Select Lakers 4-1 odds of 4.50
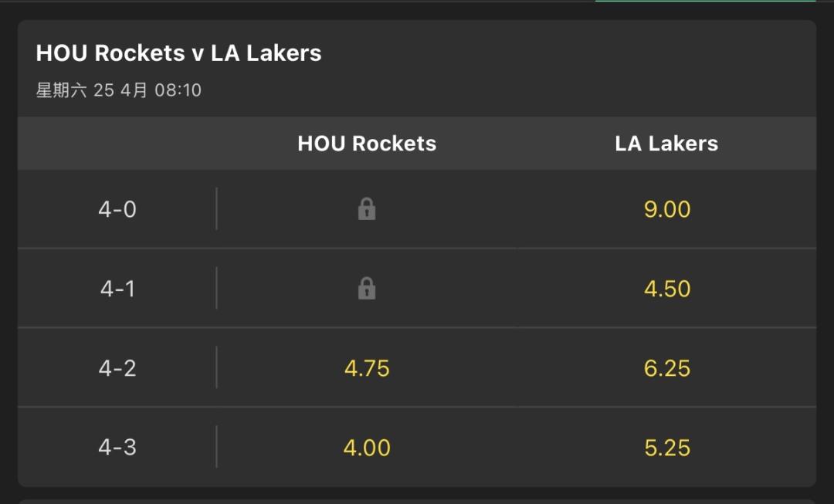Screen dimensions: 834x504 666,289
